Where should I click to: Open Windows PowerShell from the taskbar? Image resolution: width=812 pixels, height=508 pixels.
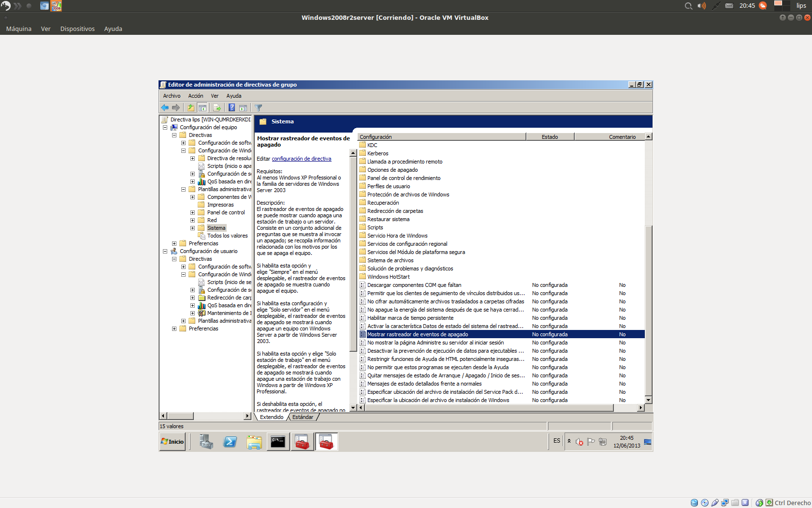click(x=230, y=442)
